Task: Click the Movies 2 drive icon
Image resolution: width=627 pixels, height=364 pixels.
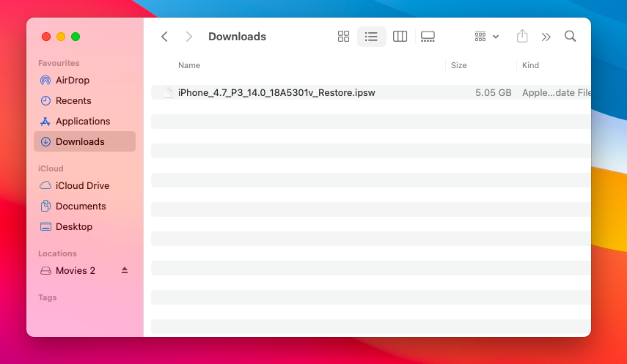Action: [45, 271]
